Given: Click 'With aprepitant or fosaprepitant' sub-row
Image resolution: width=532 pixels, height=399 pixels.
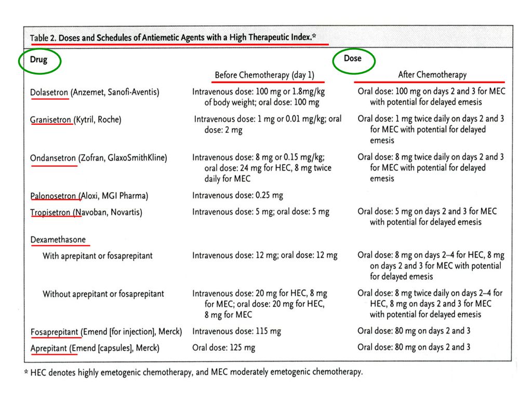Looking at the screenshot, I should click(x=98, y=256).
